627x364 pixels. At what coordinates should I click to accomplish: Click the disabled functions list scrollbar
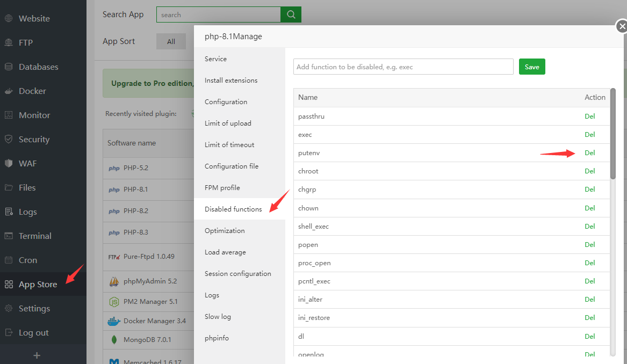tap(612, 134)
